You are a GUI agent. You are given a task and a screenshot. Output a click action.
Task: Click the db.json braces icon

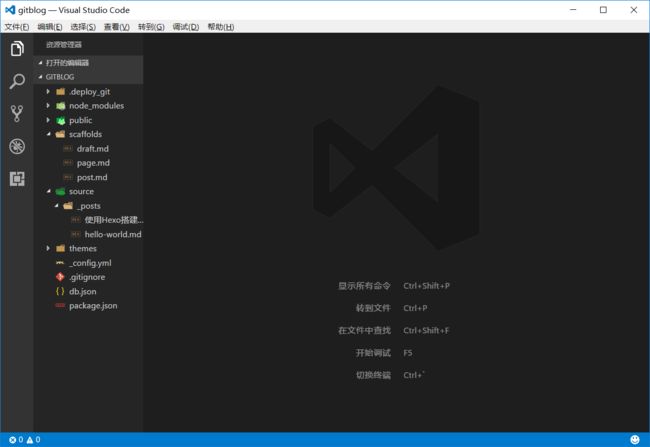click(60, 291)
